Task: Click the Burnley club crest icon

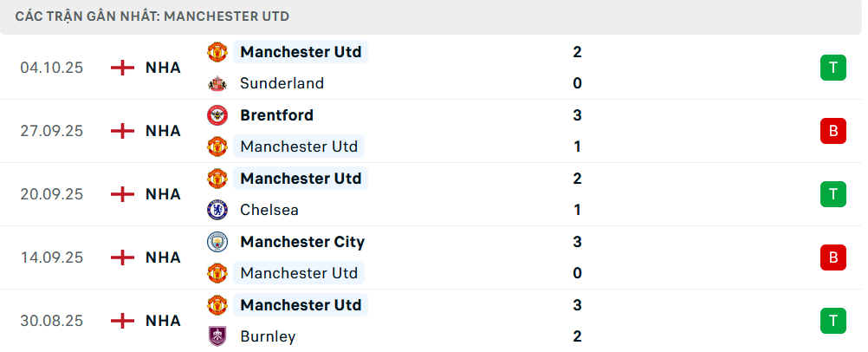Action: pyautogui.click(x=217, y=336)
